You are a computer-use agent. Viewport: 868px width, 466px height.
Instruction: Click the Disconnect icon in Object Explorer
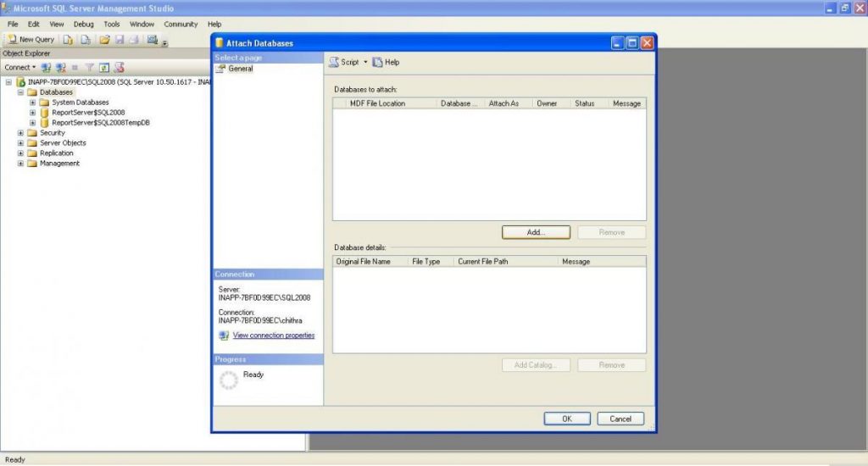61,68
